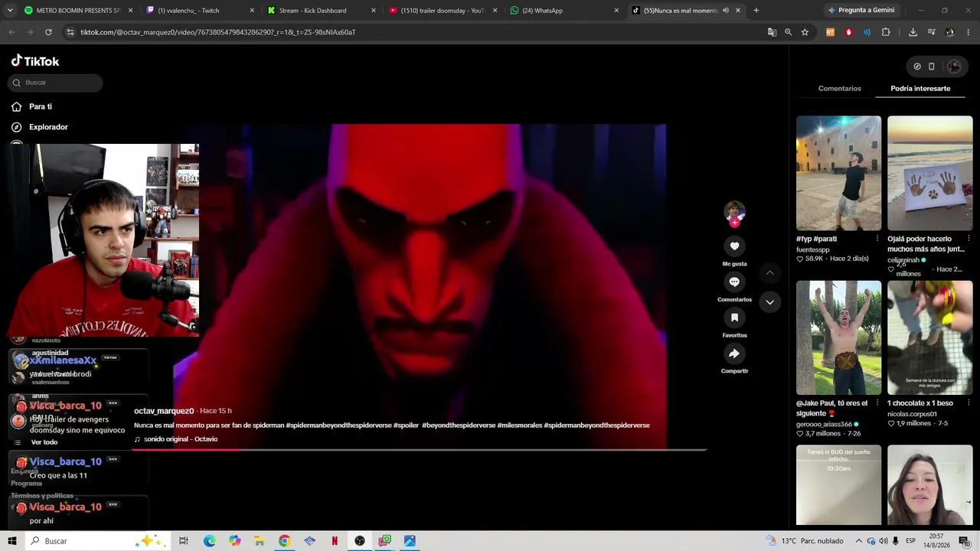Go back in browser history
980x551 pixels.
11,32
